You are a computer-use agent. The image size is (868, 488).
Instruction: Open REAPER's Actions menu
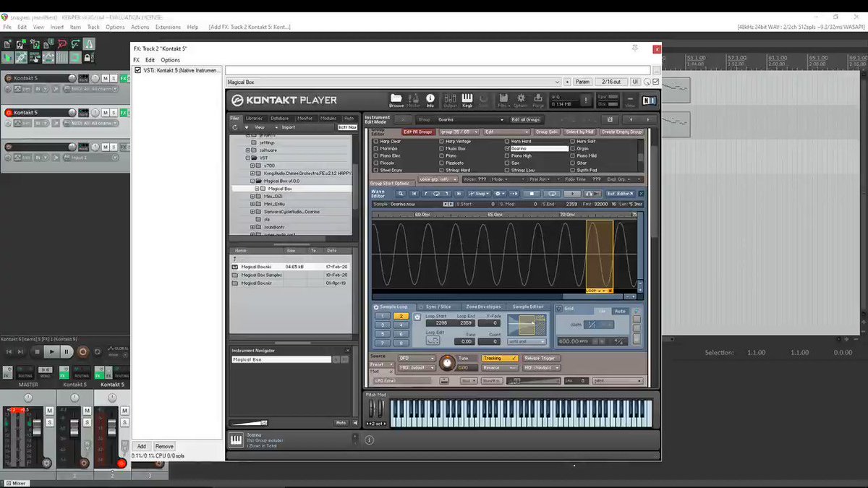(x=140, y=27)
